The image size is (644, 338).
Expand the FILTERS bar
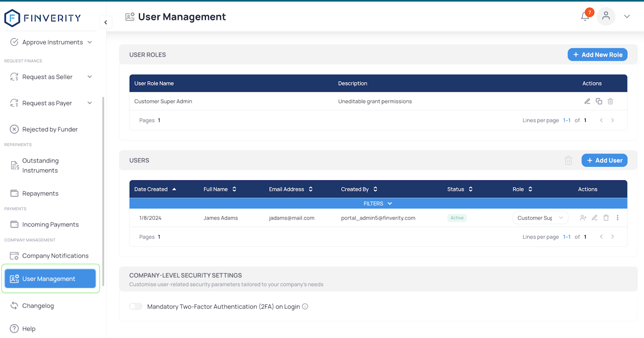[378, 204]
